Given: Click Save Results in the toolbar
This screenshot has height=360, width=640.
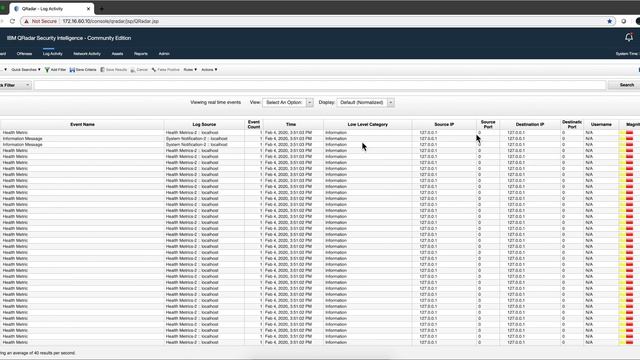Looking at the screenshot, I should click(113, 70).
